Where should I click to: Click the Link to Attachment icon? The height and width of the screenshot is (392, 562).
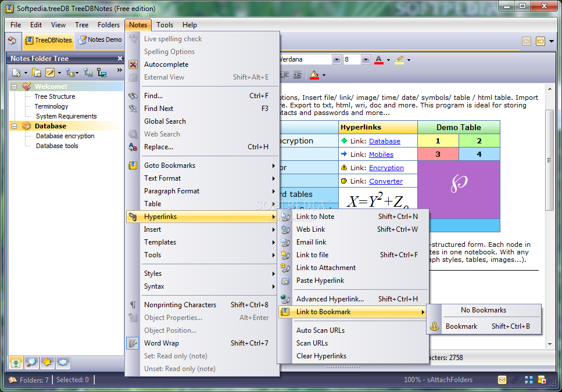[x=285, y=268]
